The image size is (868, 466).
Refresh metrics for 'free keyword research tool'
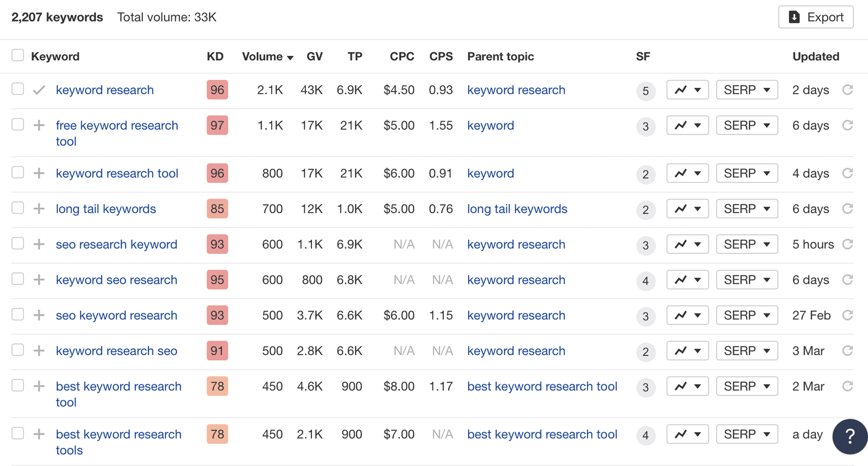click(x=847, y=125)
